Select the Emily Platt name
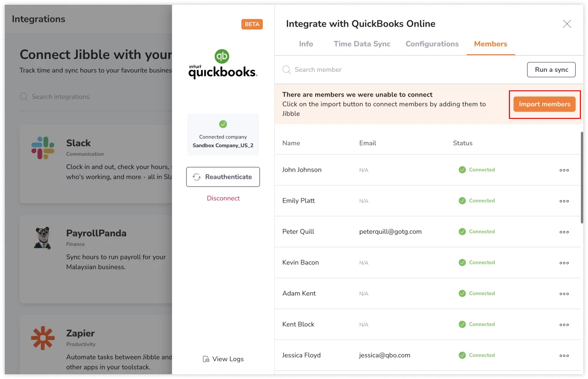Image resolution: width=588 pixels, height=379 pixels. (299, 201)
